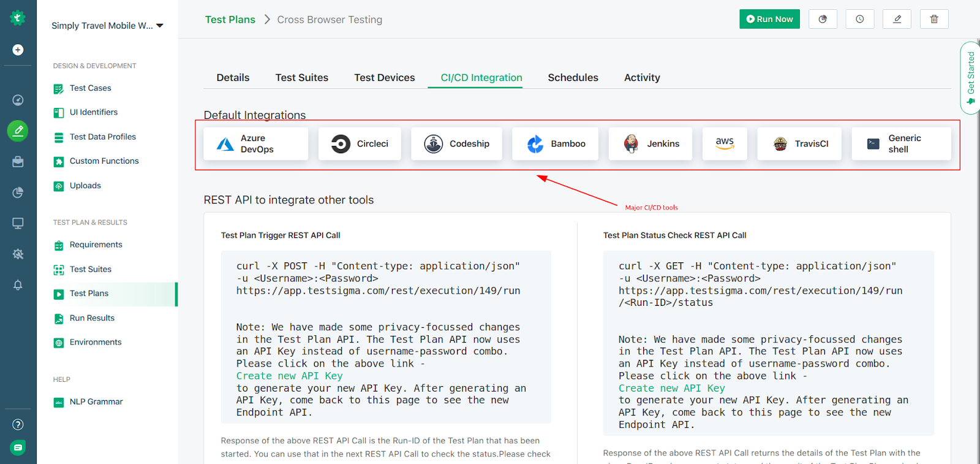This screenshot has height=464, width=980.
Task: Click the curl -X POST command line
Action: tap(378, 266)
